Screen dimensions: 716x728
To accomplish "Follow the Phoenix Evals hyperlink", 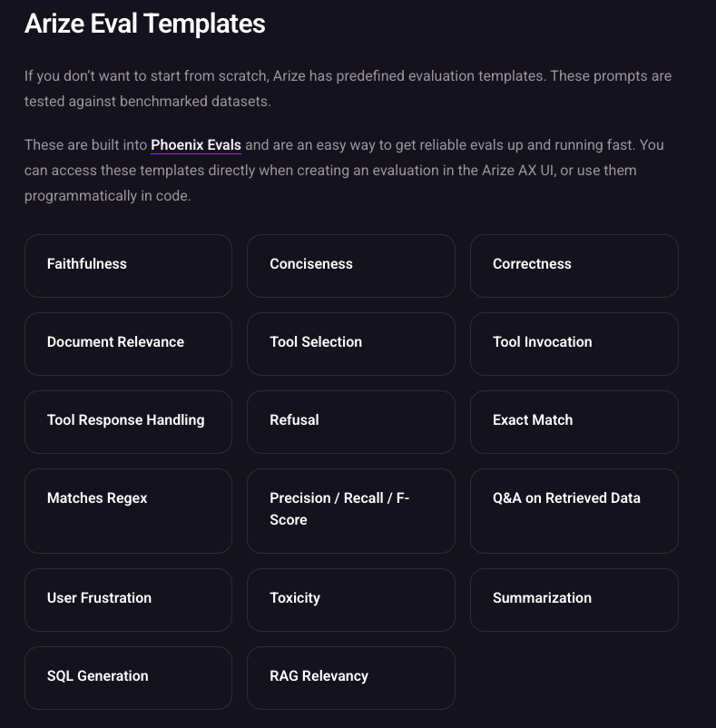I will click(x=195, y=144).
